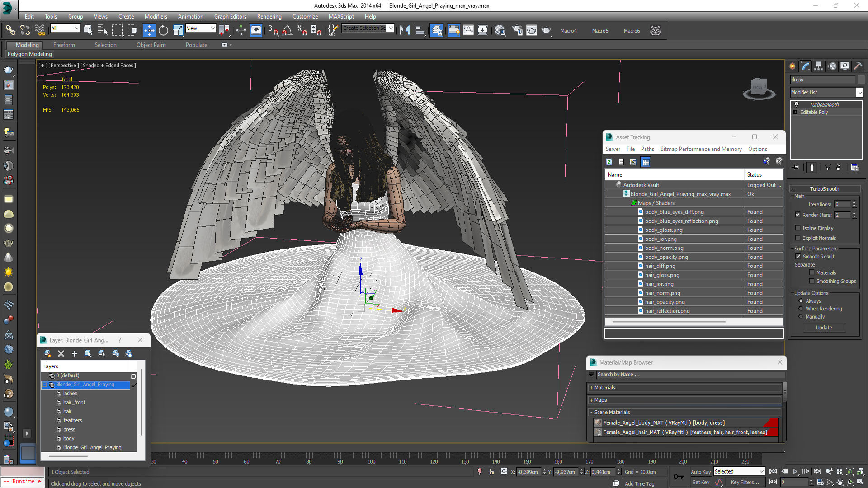Select the Select and Scale tool
The height and width of the screenshot is (488, 868).
pyautogui.click(x=178, y=31)
